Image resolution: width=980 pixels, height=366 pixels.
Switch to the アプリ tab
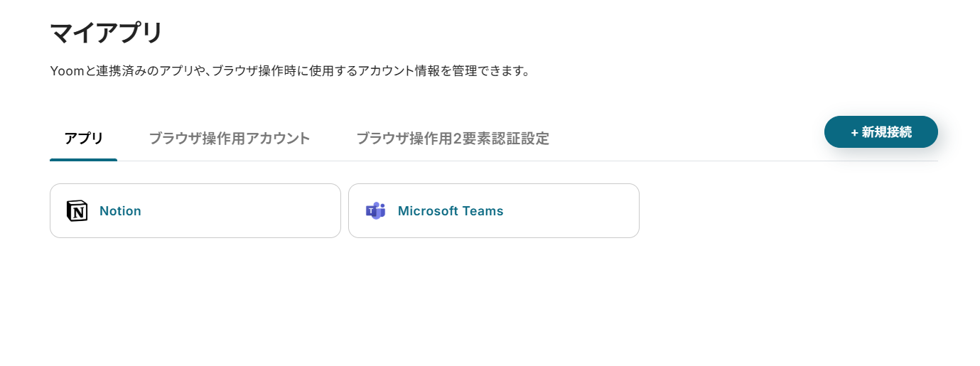tap(84, 138)
